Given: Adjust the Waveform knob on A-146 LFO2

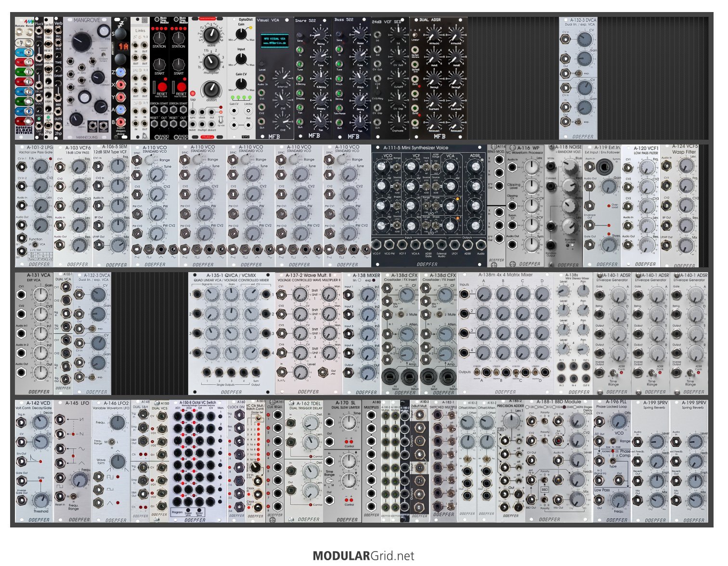Looking at the screenshot, I should 117,461.
